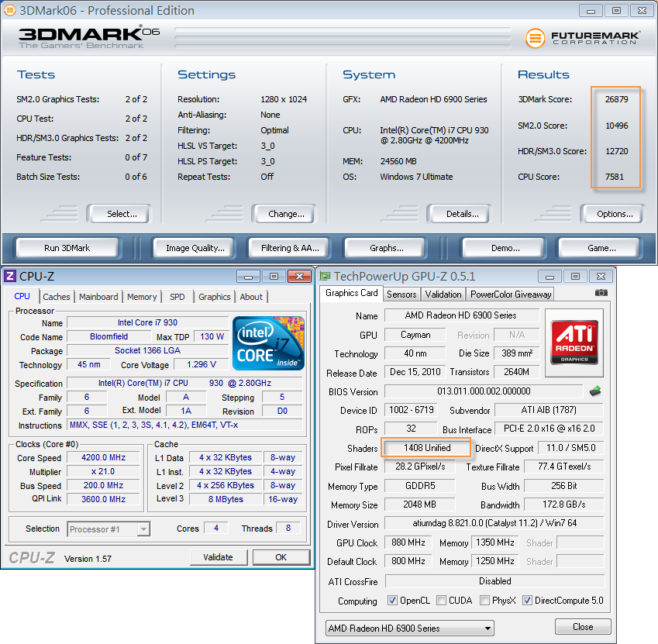Viewport: 658px width, 644px height.
Task: Click the HDR/SM3.0 Score value 12720
Action: pos(616,151)
